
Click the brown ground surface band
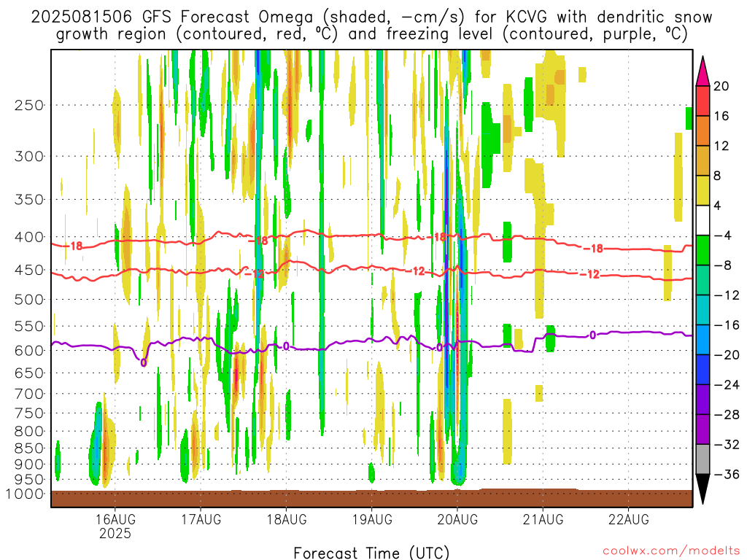pos(371,498)
